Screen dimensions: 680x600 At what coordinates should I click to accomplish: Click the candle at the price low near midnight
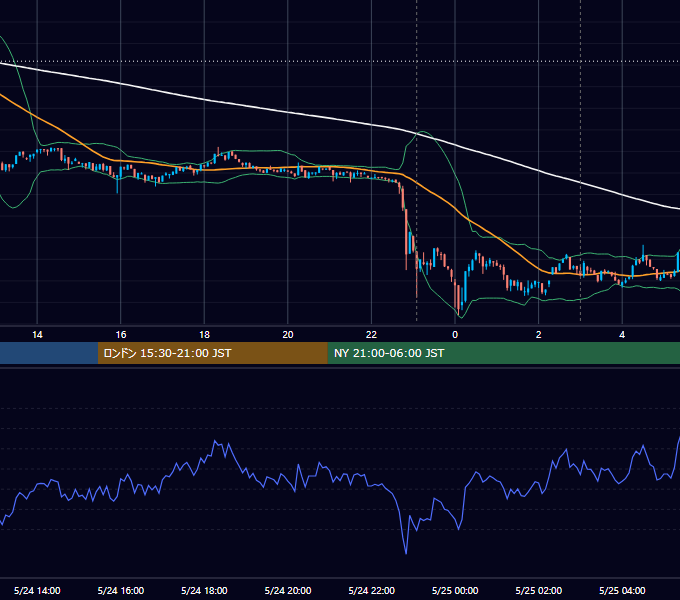point(458,299)
